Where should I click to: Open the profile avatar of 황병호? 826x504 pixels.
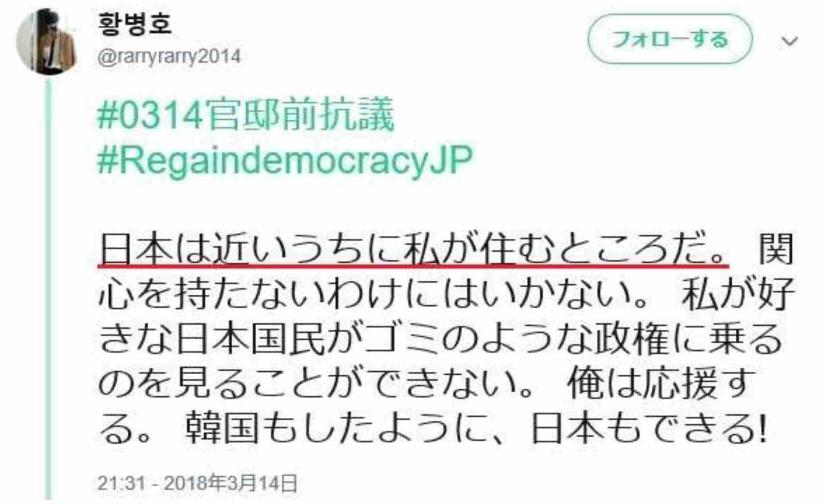click(46, 41)
